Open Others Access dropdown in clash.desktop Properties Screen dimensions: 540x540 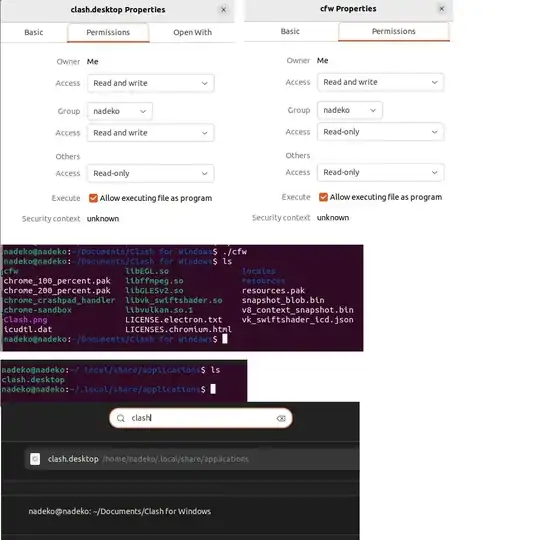tap(150, 173)
